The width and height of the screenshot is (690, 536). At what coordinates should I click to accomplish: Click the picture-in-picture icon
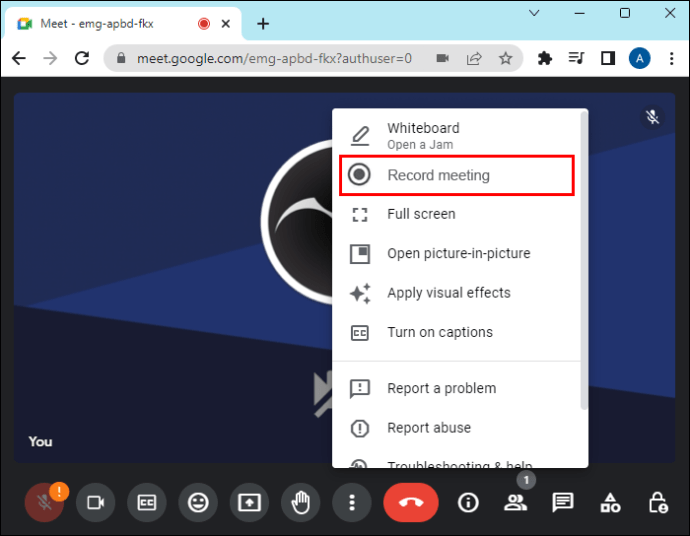coord(360,254)
